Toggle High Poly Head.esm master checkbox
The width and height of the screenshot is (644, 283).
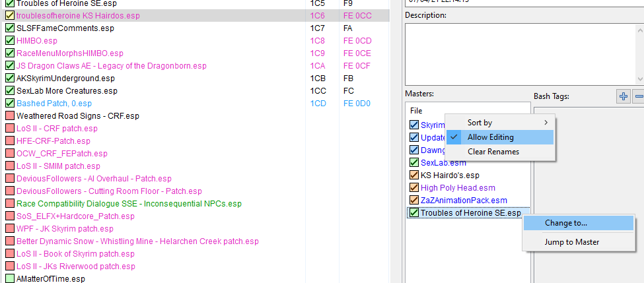pos(414,188)
